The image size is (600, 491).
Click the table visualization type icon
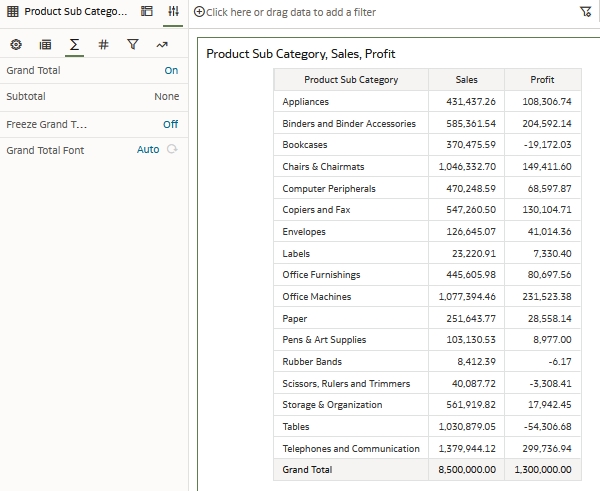(x=12, y=12)
